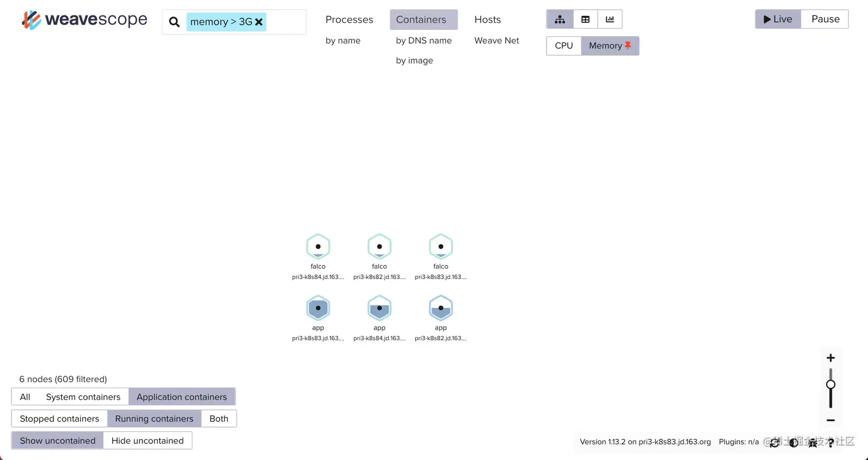View containers by image
The height and width of the screenshot is (460, 868).
(414, 60)
